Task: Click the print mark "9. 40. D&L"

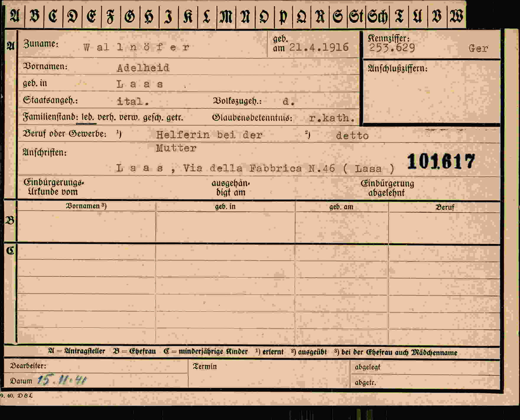Action: (16, 396)
